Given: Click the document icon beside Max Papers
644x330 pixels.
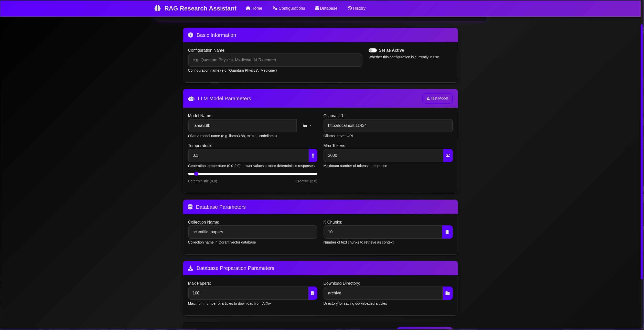Looking at the screenshot, I should [x=313, y=293].
